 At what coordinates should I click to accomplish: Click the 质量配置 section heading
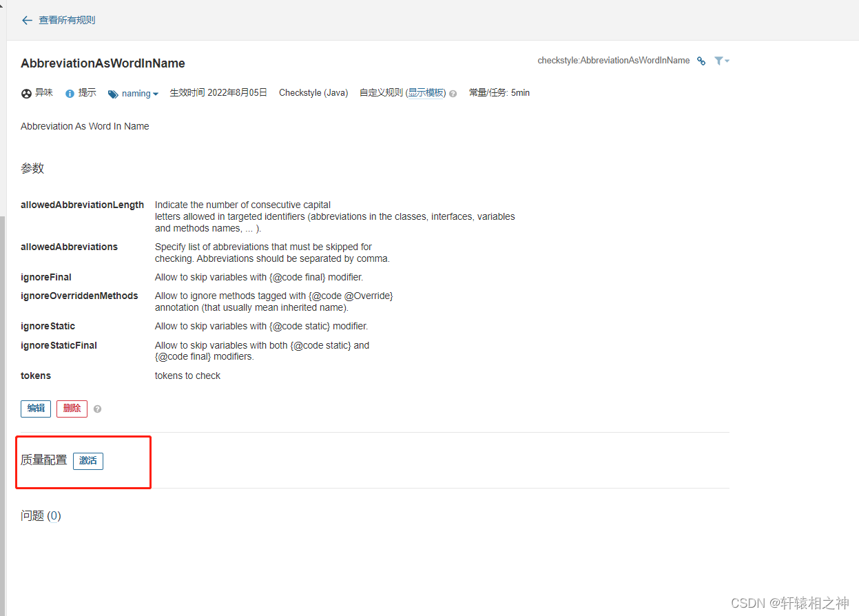pos(43,460)
